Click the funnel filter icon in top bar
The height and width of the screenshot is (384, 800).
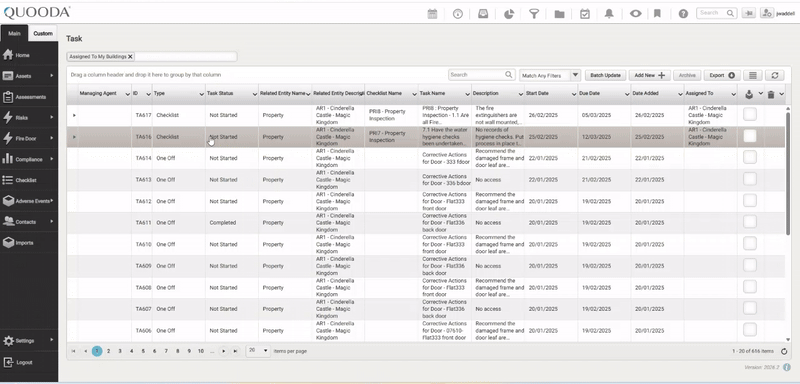[534, 14]
